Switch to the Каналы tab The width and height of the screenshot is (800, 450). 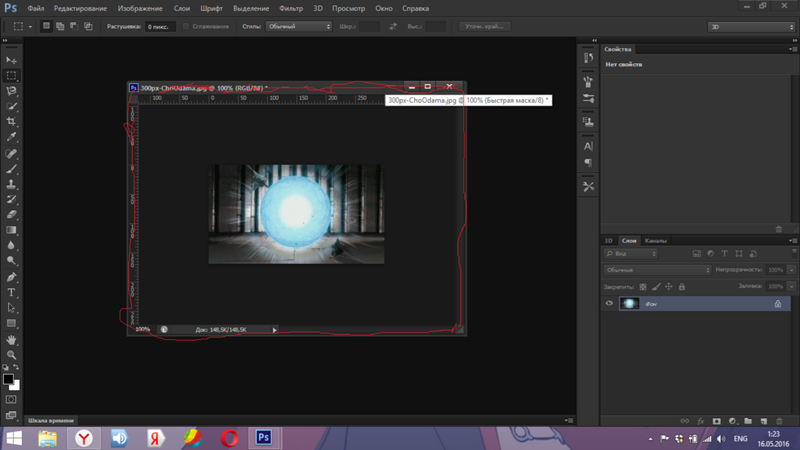coord(656,241)
